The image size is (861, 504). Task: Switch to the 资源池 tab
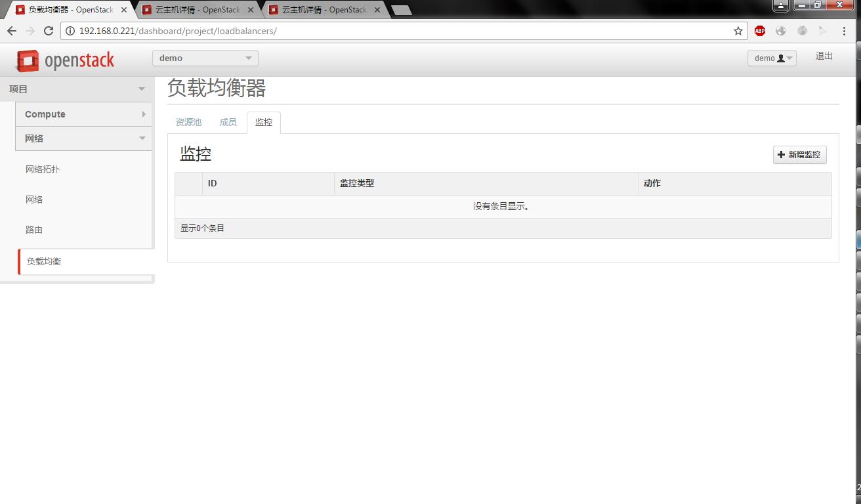[188, 123]
